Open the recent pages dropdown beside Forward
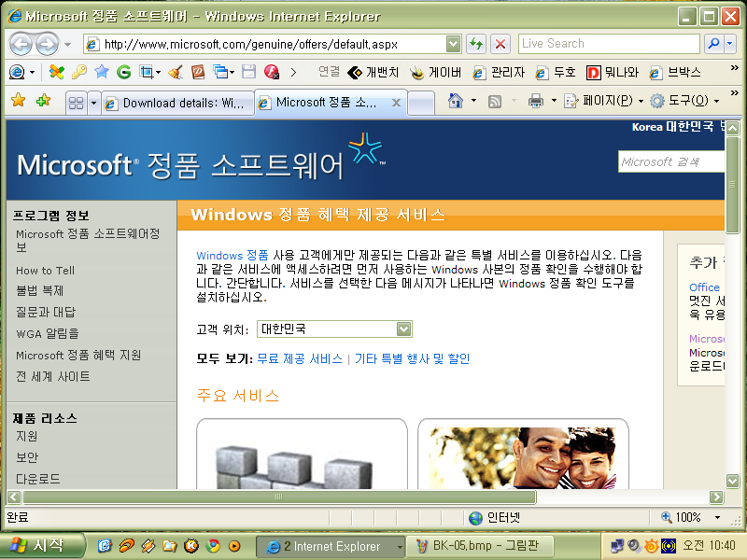The width and height of the screenshot is (747, 560). (x=67, y=45)
